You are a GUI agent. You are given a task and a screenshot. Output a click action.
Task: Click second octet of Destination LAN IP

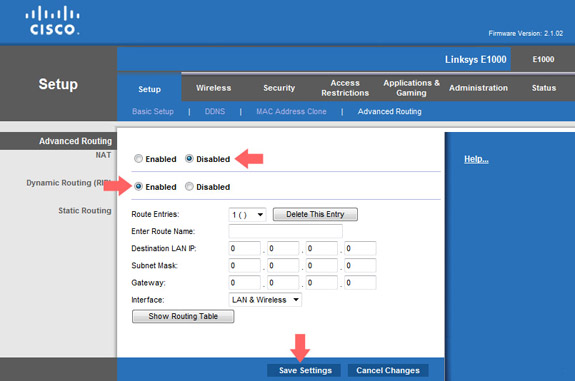pos(283,249)
